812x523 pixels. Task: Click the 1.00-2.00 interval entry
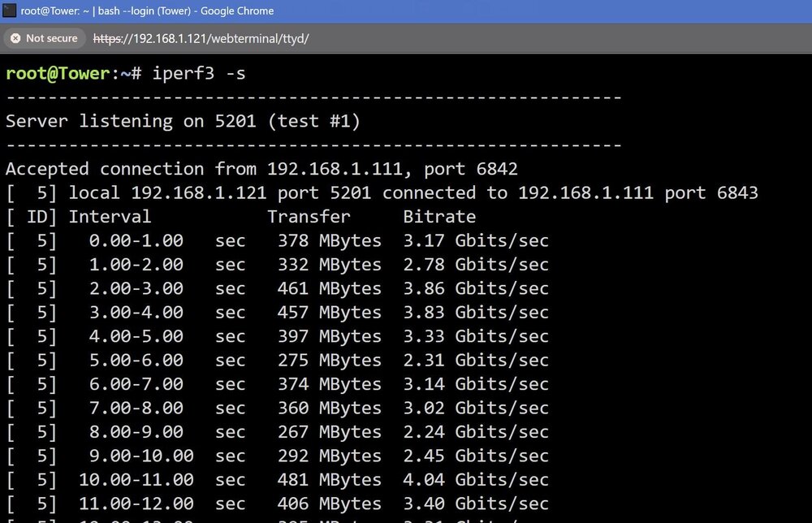pyautogui.click(x=136, y=265)
